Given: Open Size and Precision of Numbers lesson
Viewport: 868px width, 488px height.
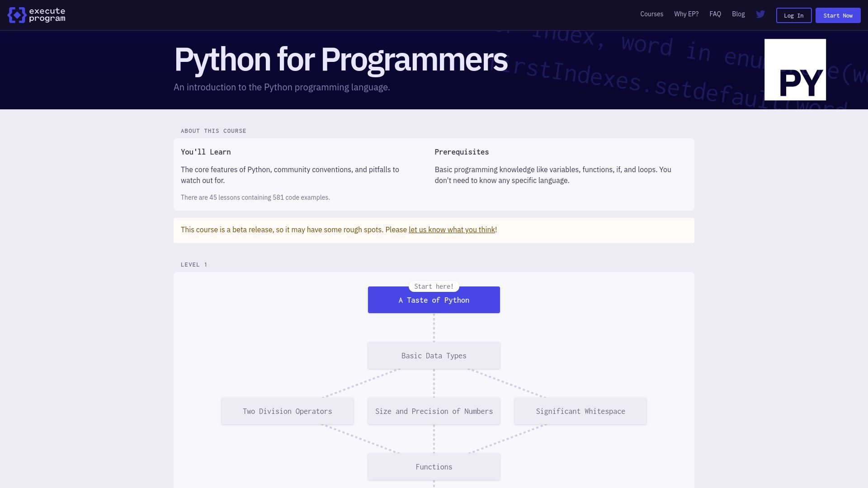Looking at the screenshot, I should [434, 411].
